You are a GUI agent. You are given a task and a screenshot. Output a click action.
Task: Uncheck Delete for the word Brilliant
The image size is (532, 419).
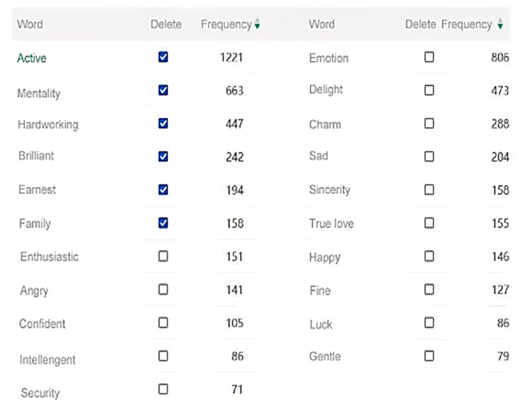pos(163,156)
